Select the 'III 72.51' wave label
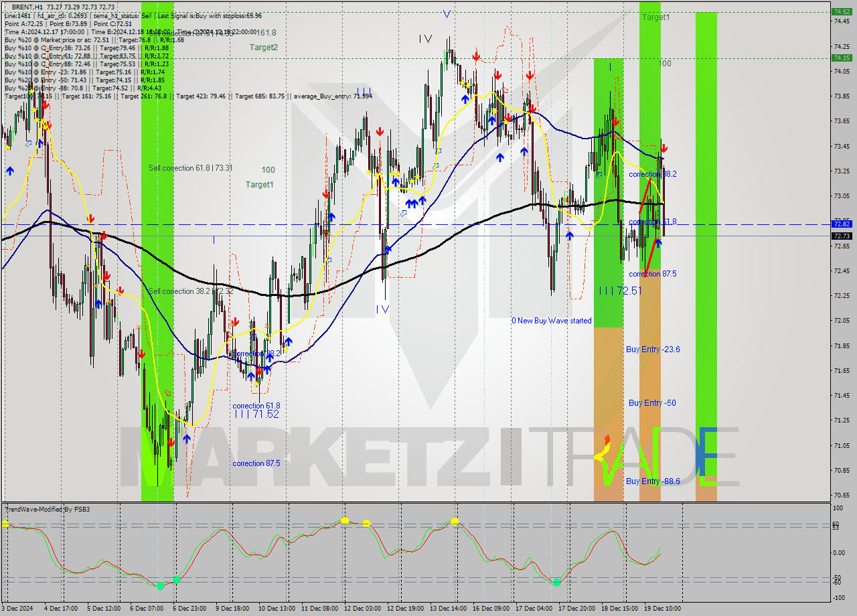This screenshot has width=857, height=616. coord(620,291)
